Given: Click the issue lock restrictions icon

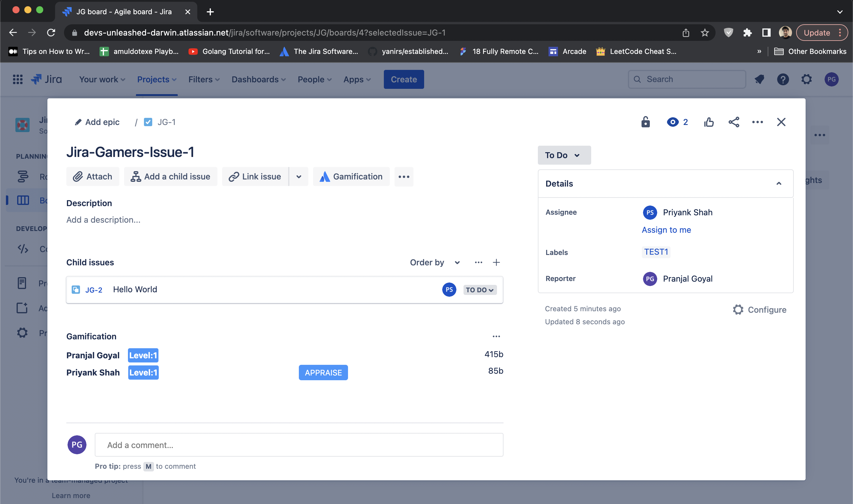Looking at the screenshot, I should tap(645, 122).
